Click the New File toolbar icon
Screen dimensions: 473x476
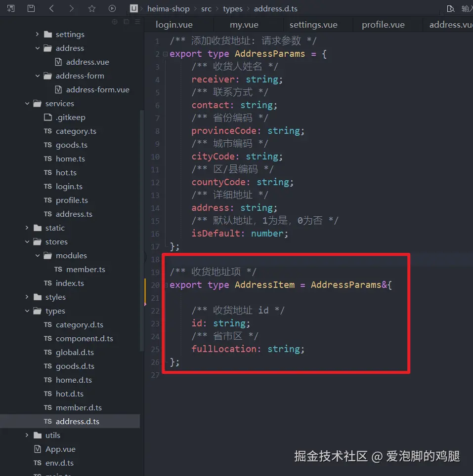pyautogui.click(x=11, y=8)
